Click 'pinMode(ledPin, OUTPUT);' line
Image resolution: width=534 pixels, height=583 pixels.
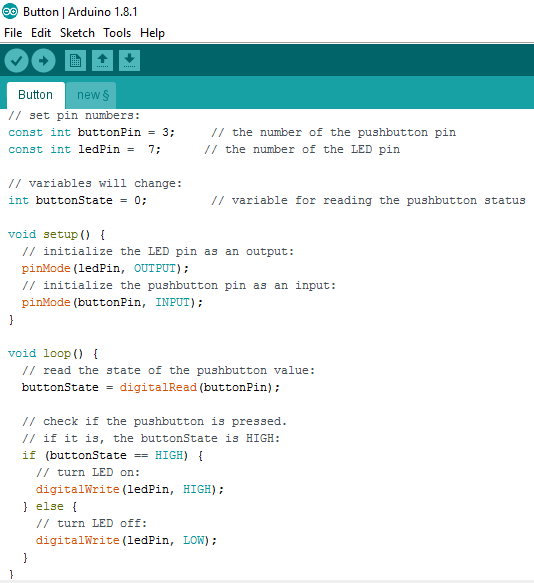[x=105, y=268]
